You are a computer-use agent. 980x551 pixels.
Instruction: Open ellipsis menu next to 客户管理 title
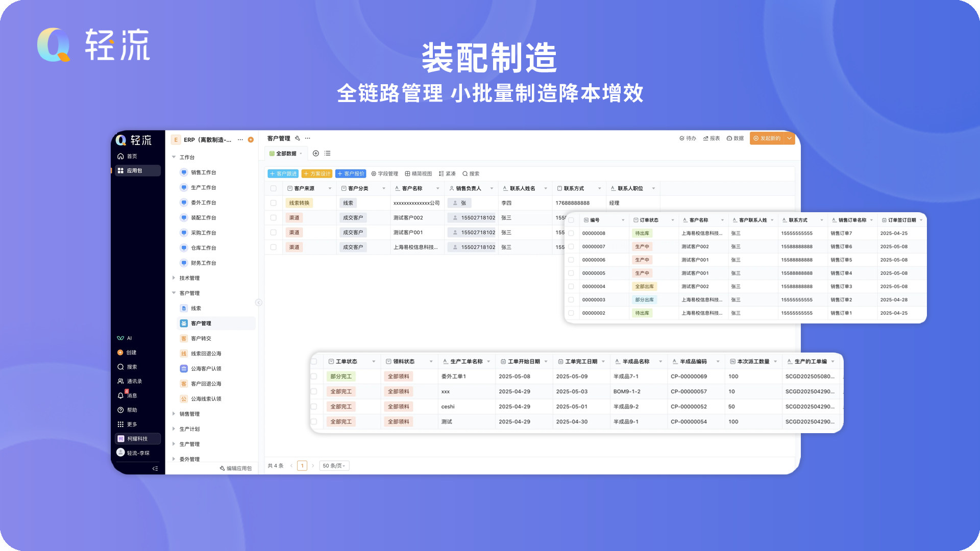point(307,138)
